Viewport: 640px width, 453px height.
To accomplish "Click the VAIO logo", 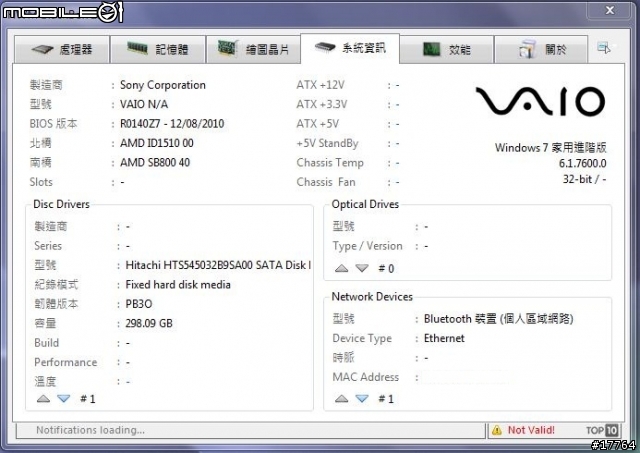I will [540, 101].
